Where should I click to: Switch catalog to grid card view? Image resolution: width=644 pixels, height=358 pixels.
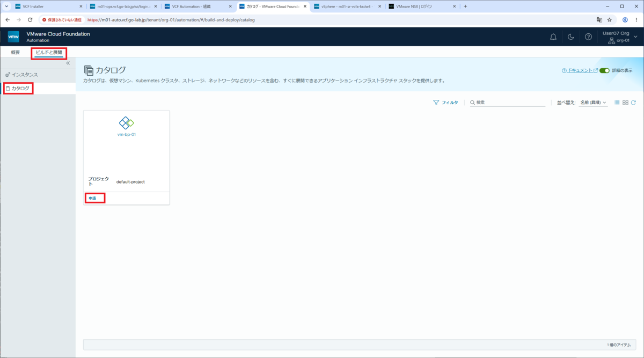pyautogui.click(x=625, y=103)
